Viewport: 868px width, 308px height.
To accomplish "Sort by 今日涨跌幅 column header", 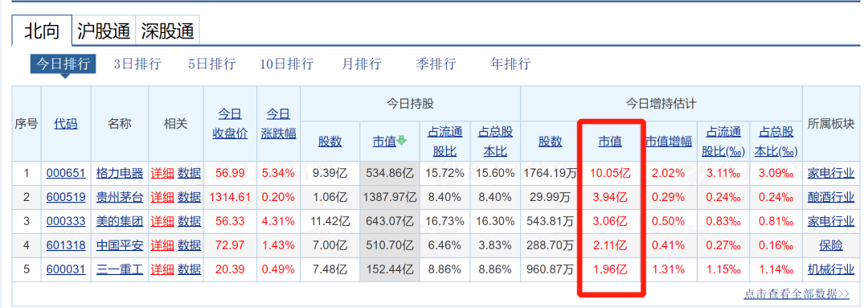I will coord(278,125).
